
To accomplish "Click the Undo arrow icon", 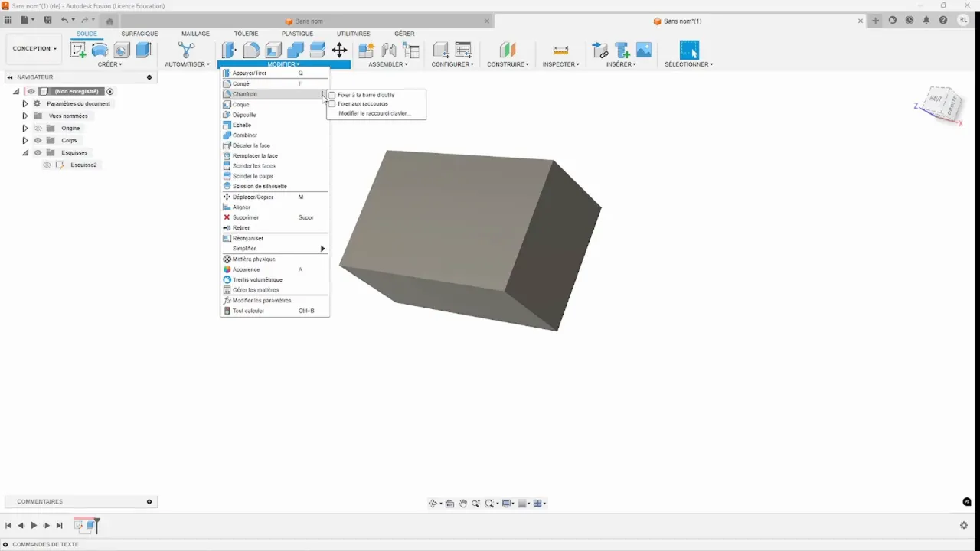I will tap(65, 21).
